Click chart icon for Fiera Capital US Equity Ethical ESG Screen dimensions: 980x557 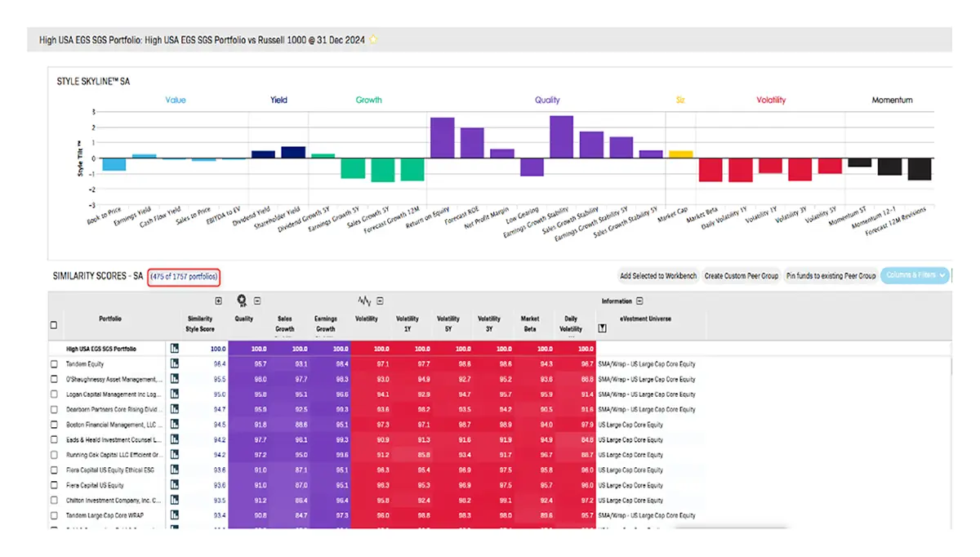[174, 470]
